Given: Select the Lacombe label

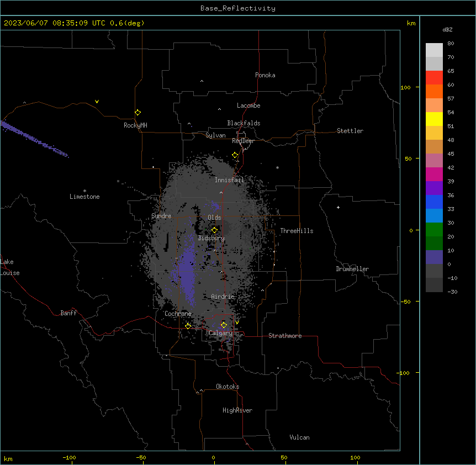Looking at the screenshot, I should (x=248, y=105).
